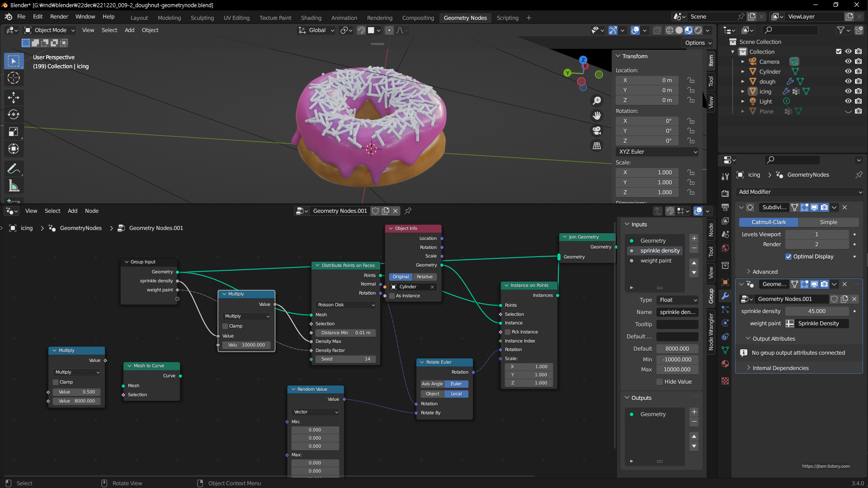Toggle Optimal Display checkbox

788,256
